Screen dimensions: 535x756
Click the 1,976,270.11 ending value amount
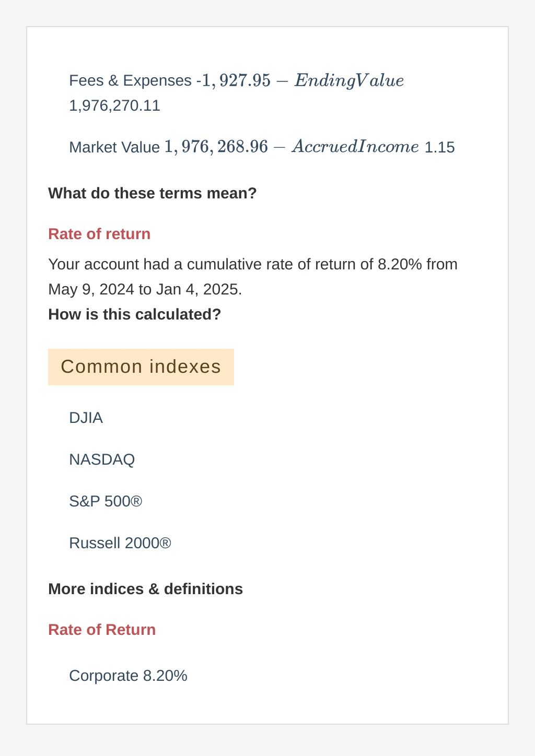tap(114, 105)
